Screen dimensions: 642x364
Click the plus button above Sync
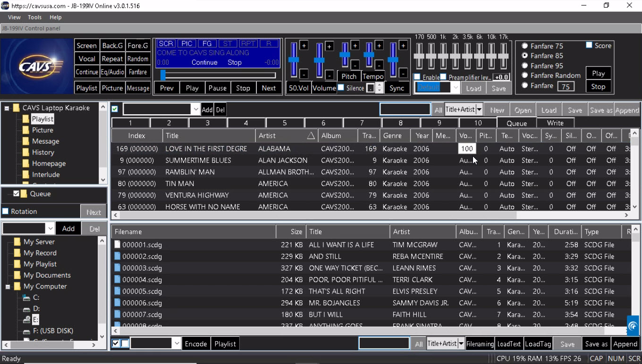(x=403, y=45)
